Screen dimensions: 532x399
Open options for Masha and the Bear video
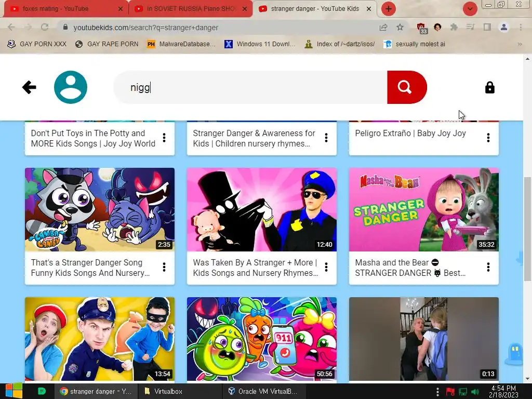tap(488, 268)
